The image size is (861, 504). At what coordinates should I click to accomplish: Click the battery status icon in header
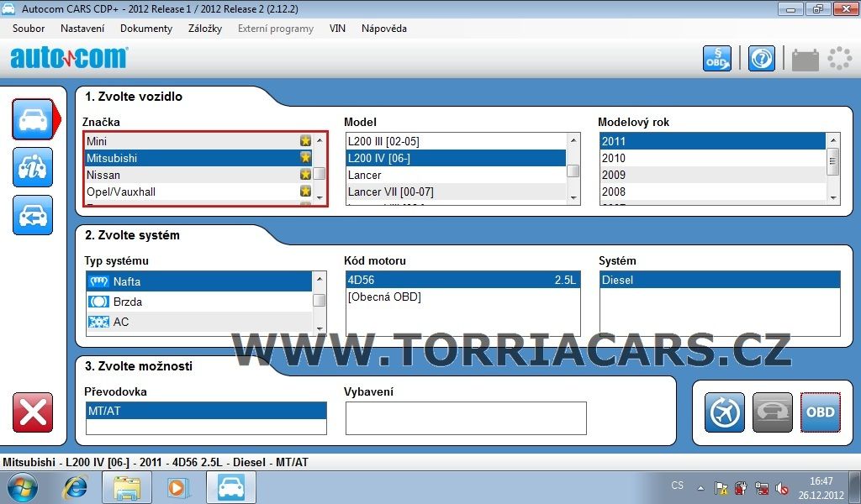pyautogui.click(x=805, y=59)
